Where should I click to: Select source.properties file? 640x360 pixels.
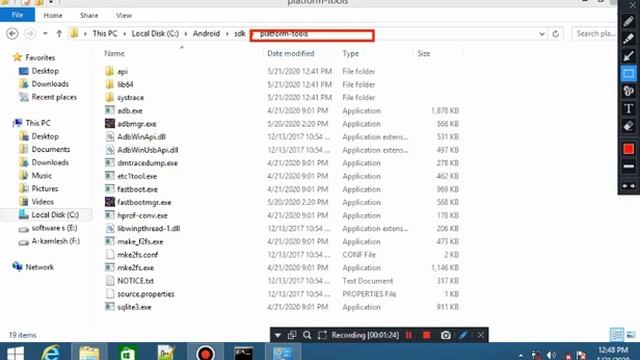point(146,293)
